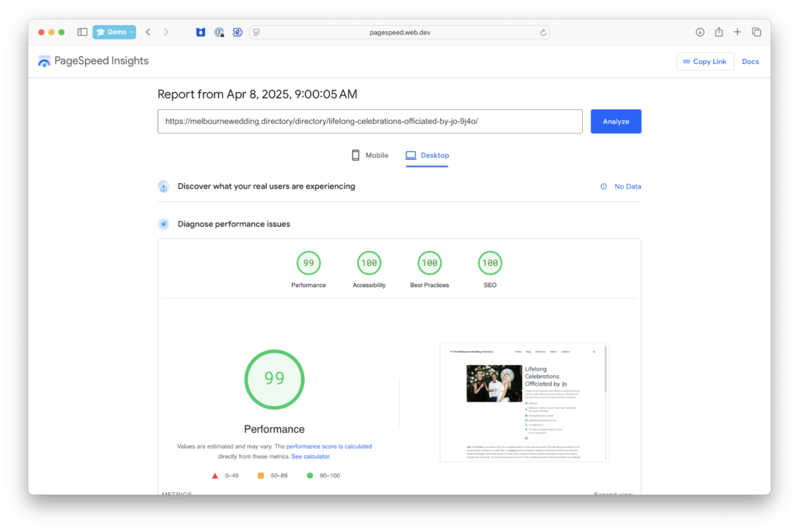This screenshot has height=532, width=799.
Task: Click the privacy shield extension icon
Action: click(219, 31)
